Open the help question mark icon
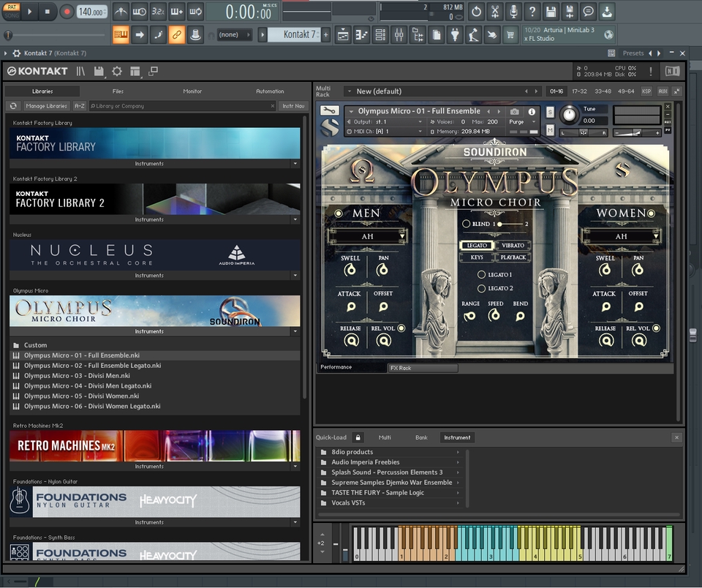This screenshot has height=588, width=702. click(x=532, y=12)
